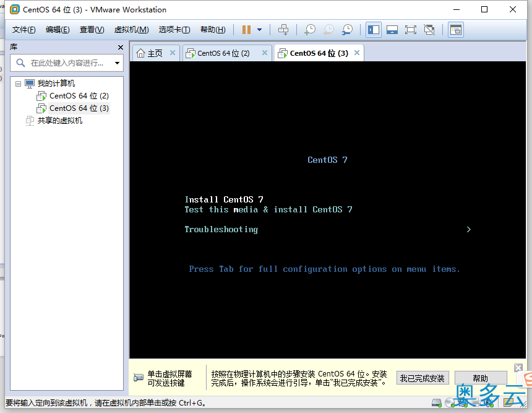Minimize the VMware Workstation window
The width and height of the screenshot is (532, 413).
(457, 9)
